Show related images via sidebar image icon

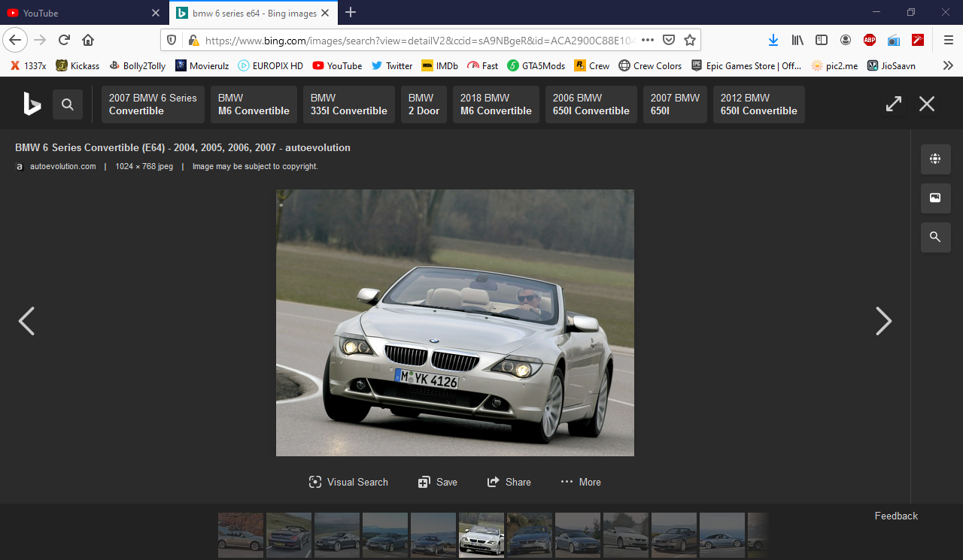click(x=935, y=198)
